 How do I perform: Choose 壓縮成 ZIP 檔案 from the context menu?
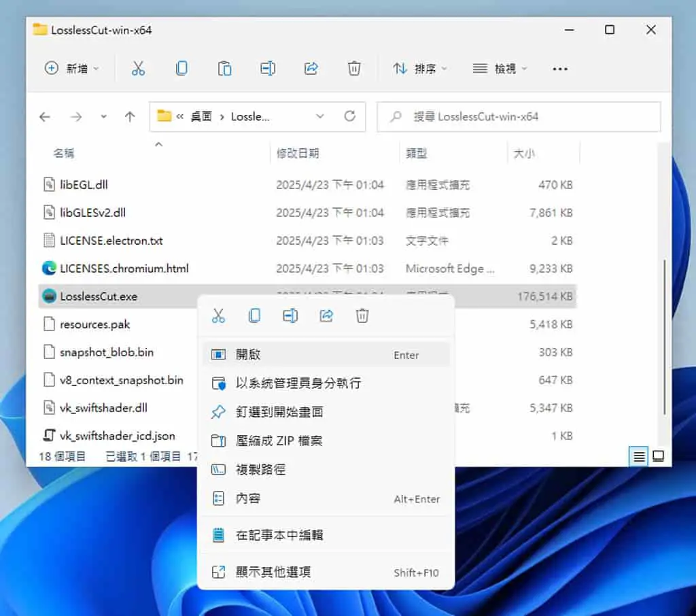(326, 441)
